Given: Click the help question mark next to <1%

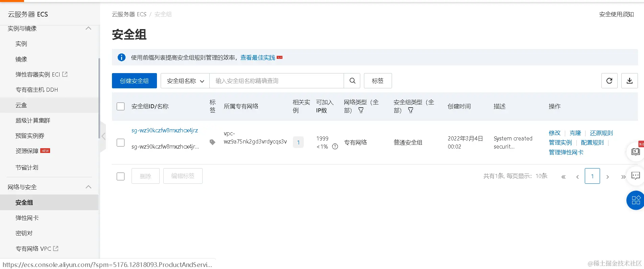Looking at the screenshot, I should (x=335, y=147).
